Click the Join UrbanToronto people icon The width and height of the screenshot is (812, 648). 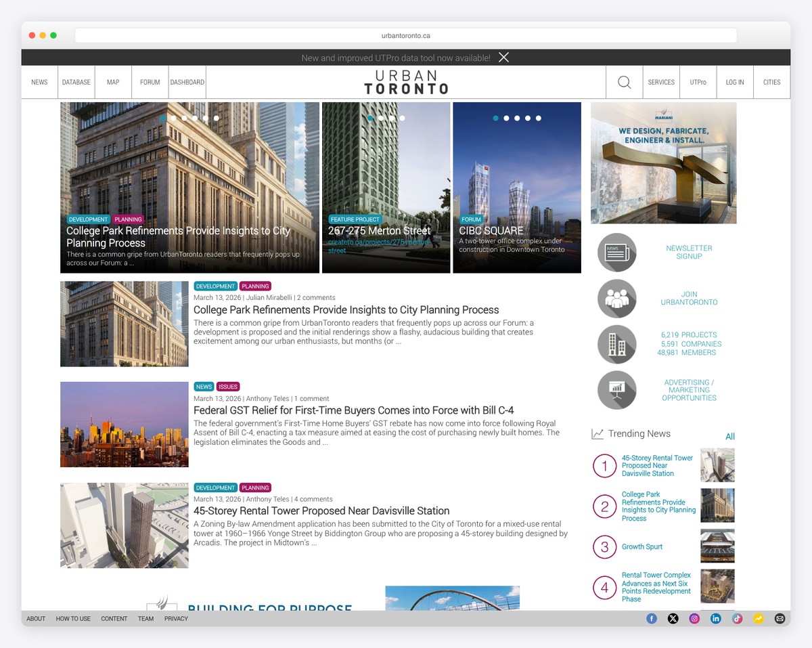pos(616,298)
